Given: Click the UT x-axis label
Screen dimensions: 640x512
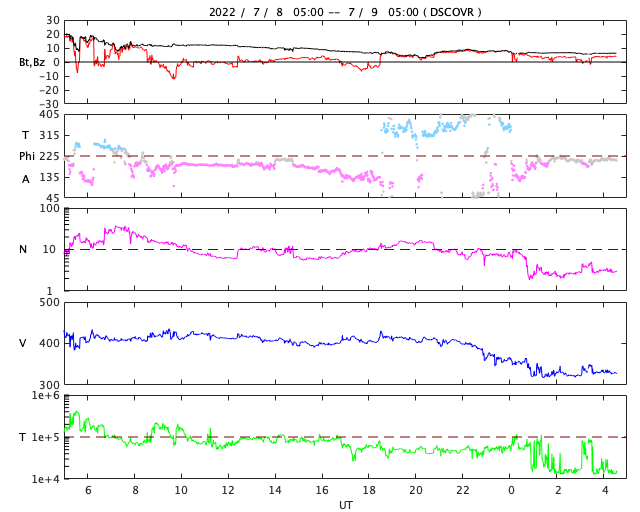Looking at the screenshot, I should click(x=345, y=505).
